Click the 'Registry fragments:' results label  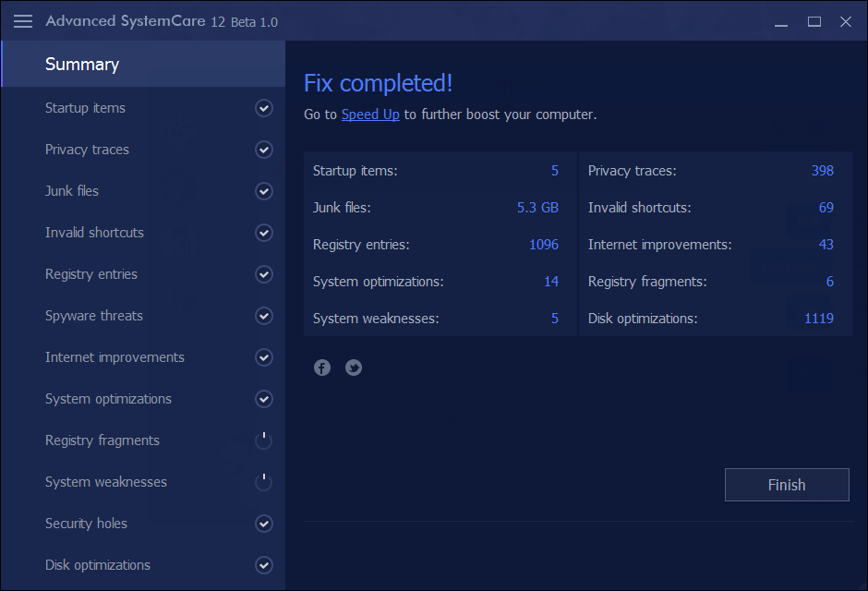click(x=647, y=282)
